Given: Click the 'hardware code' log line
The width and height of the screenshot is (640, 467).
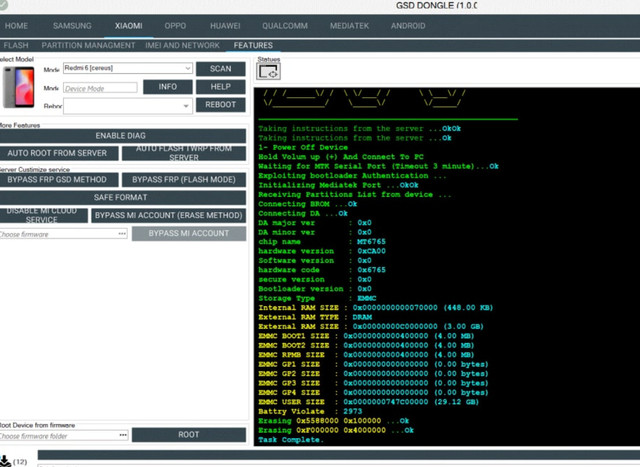Looking at the screenshot, I should click(x=322, y=270).
